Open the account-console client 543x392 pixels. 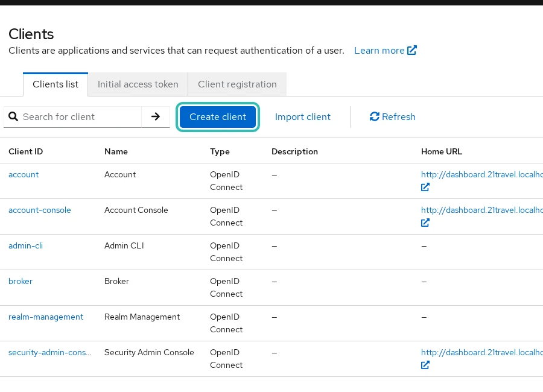pos(39,210)
